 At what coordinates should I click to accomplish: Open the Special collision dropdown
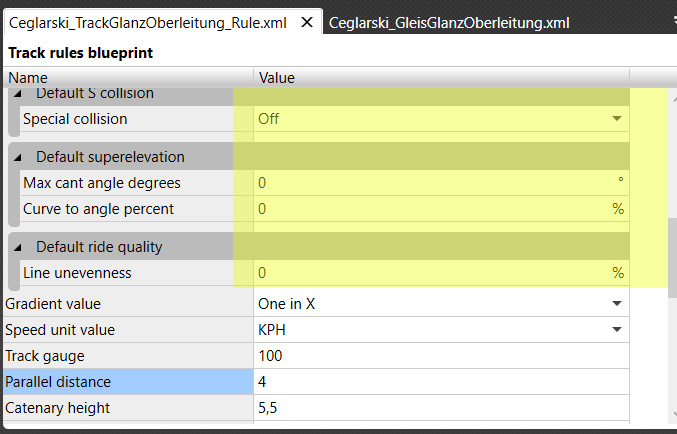tap(617, 119)
